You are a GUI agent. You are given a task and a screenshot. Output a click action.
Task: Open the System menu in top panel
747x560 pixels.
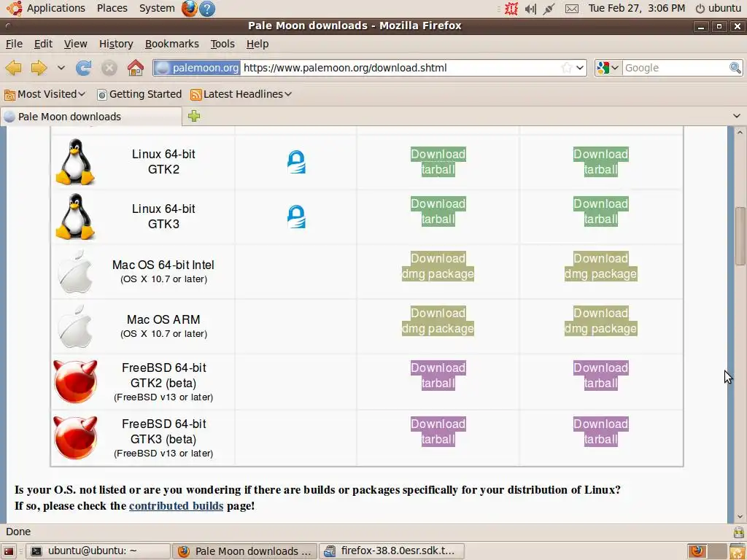tap(157, 8)
